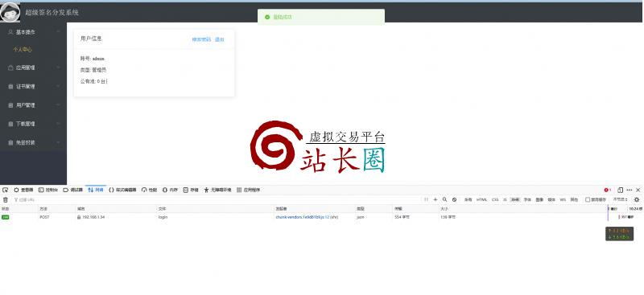Screen dimensions: 644x295
Task: Pause network recording in devtools
Action: [426, 200]
